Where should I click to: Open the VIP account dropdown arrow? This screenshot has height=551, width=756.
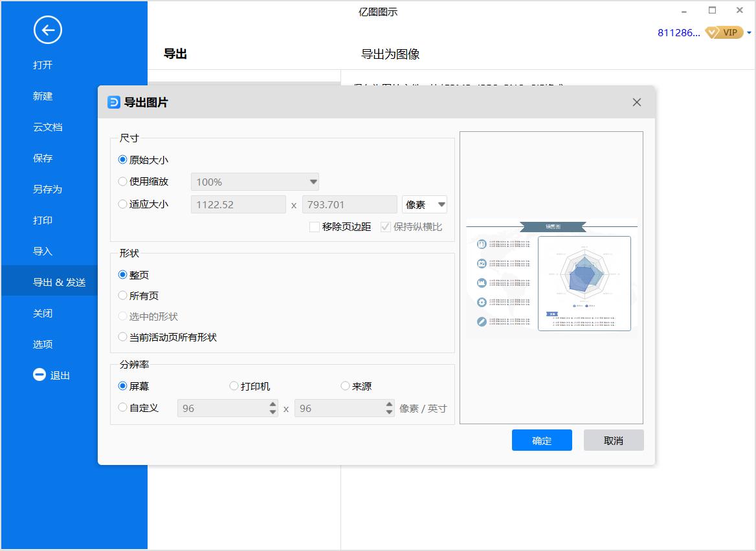coord(748,32)
